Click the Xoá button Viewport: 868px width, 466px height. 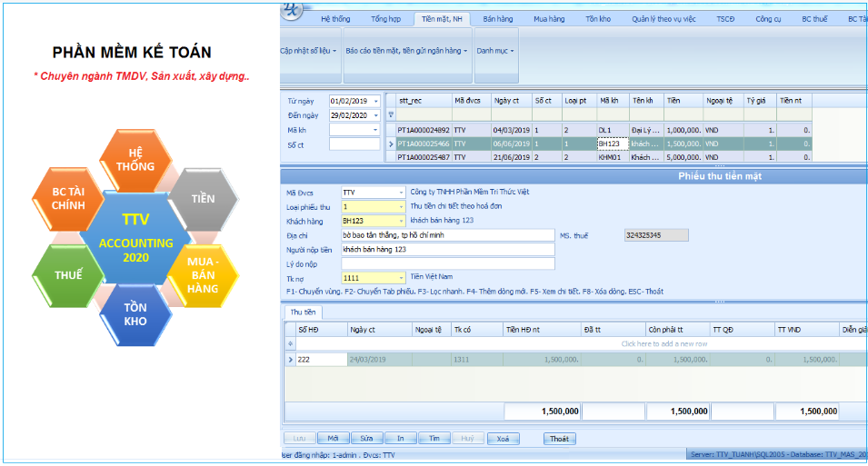coord(504,439)
